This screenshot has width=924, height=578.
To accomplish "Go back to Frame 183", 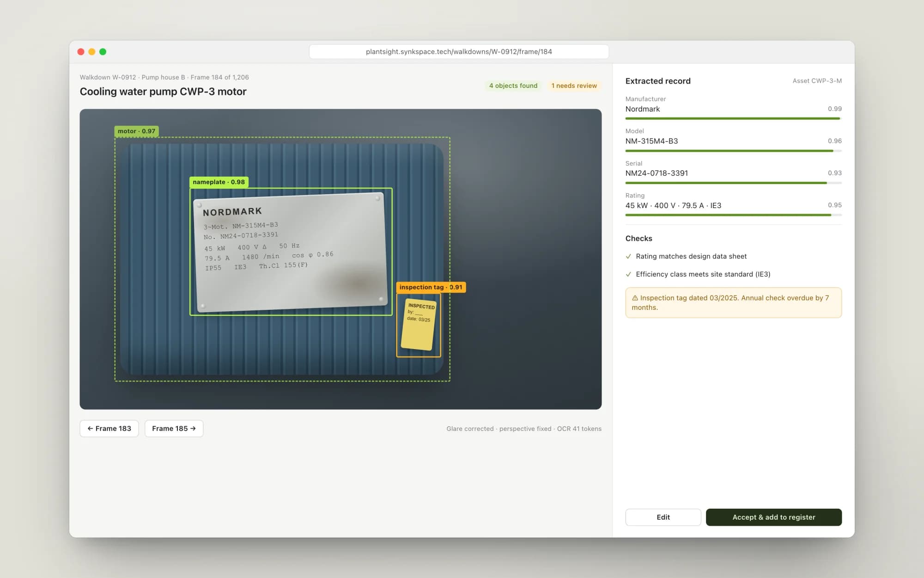I will [x=109, y=429].
